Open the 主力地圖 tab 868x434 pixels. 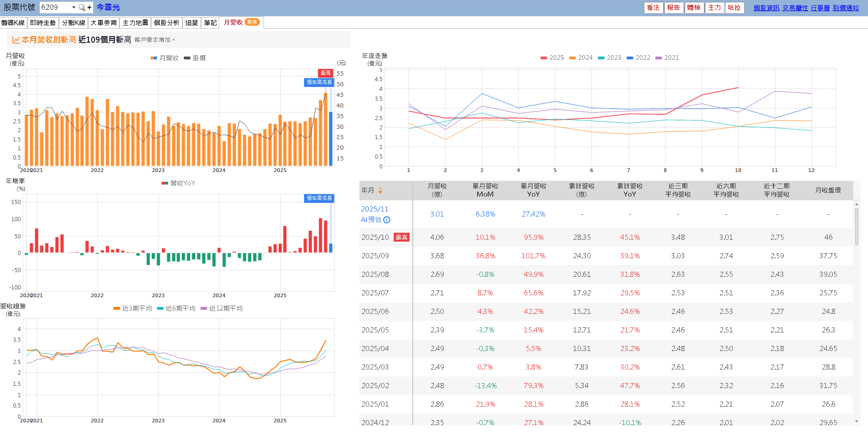[135, 22]
